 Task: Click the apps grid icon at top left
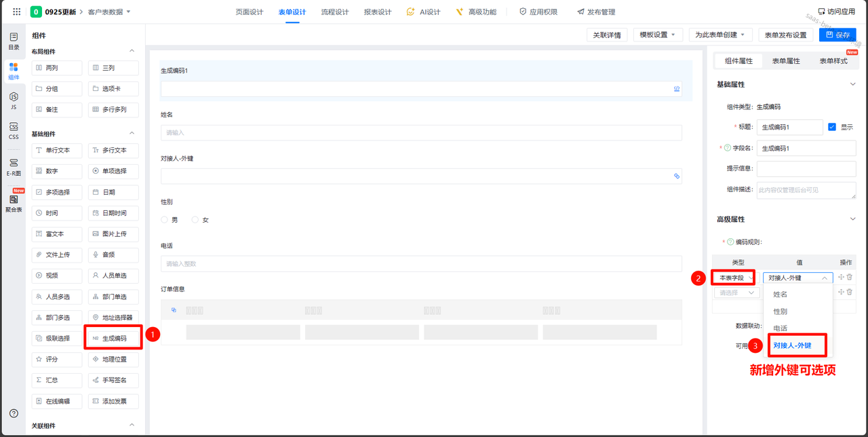tap(17, 12)
